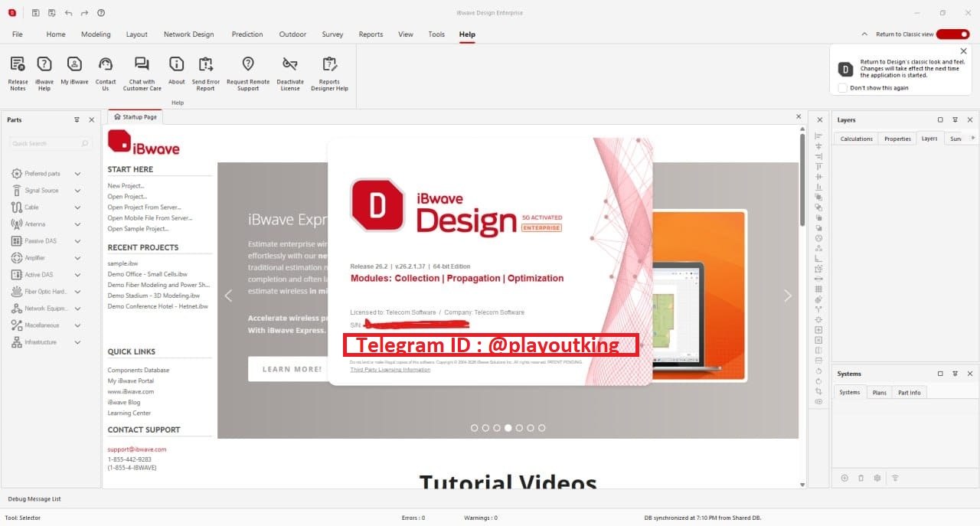The height and width of the screenshot is (526, 980).
Task: Click the Redo arrow in the title bar
Action: pos(84,13)
